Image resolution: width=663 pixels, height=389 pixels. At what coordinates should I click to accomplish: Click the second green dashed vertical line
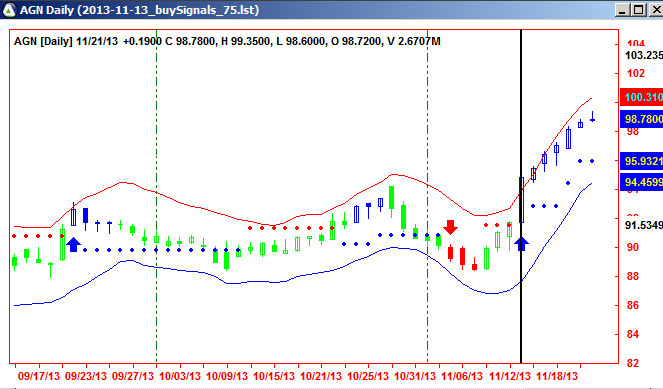tap(427, 196)
